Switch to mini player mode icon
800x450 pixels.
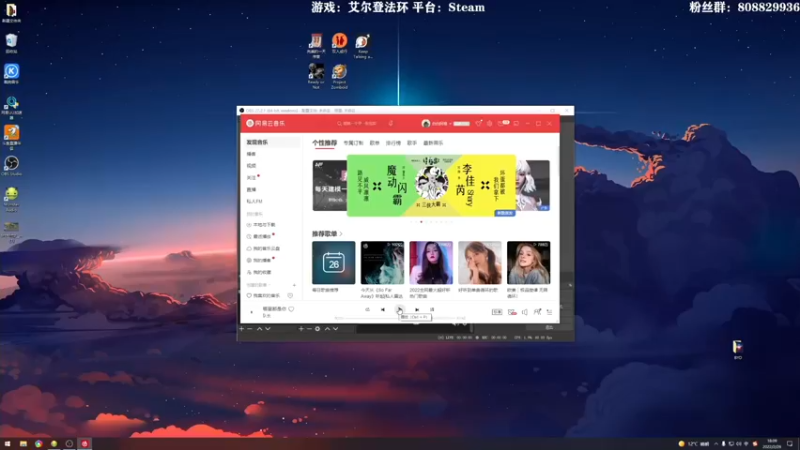tap(516, 123)
